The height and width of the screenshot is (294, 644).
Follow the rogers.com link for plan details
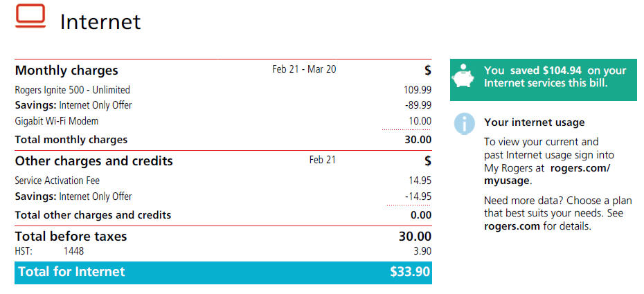pos(512,226)
